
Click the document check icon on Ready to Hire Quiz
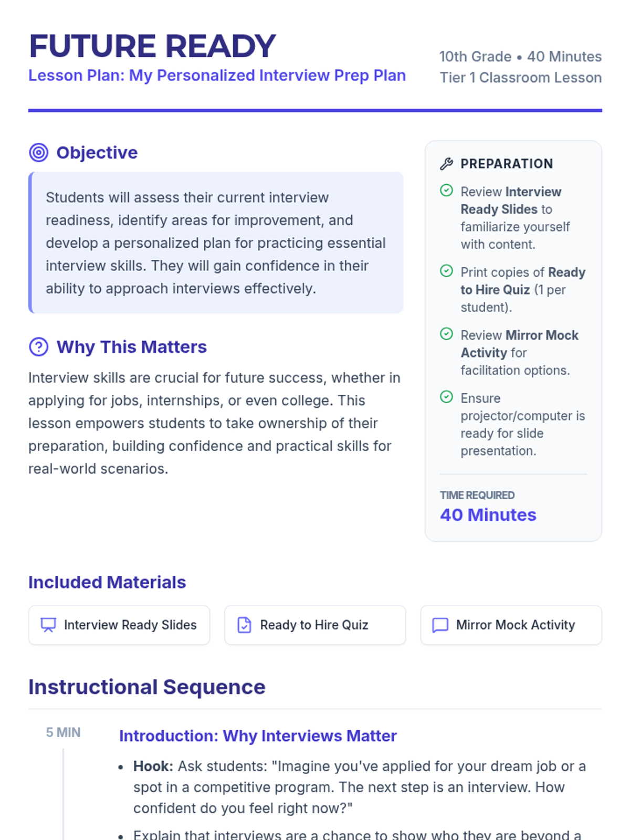(x=244, y=625)
